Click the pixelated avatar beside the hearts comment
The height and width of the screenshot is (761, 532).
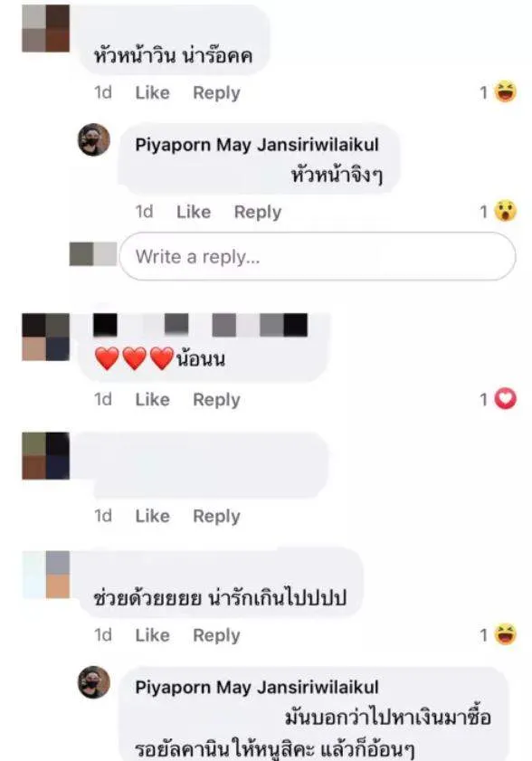[45, 337]
